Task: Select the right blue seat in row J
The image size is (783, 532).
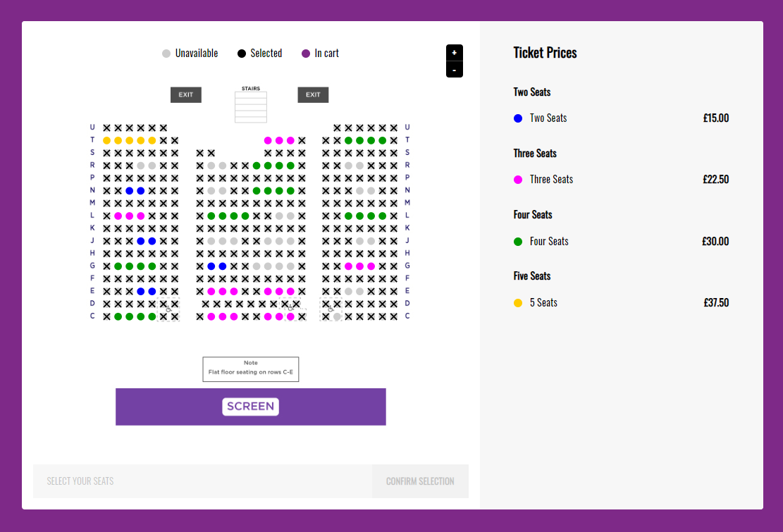Action: click(152, 241)
